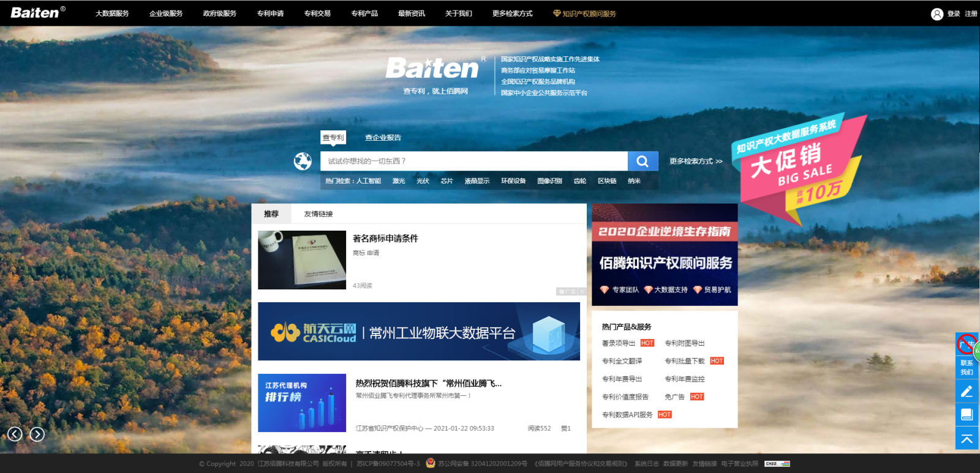Open article 著名商标申请条件

point(385,239)
